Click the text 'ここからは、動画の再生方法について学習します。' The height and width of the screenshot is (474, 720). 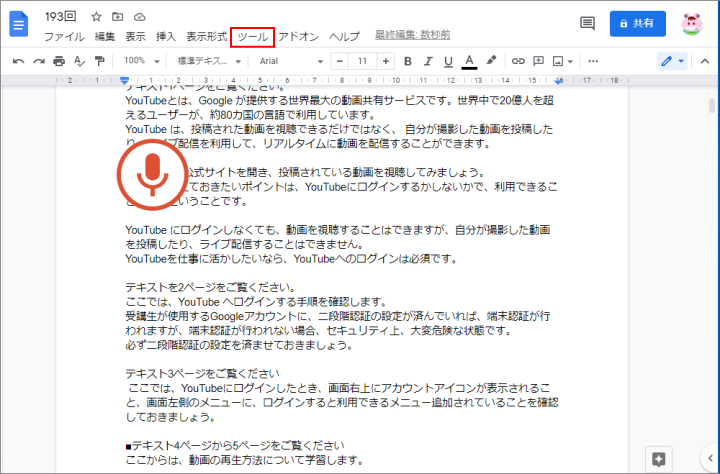click(245, 460)
